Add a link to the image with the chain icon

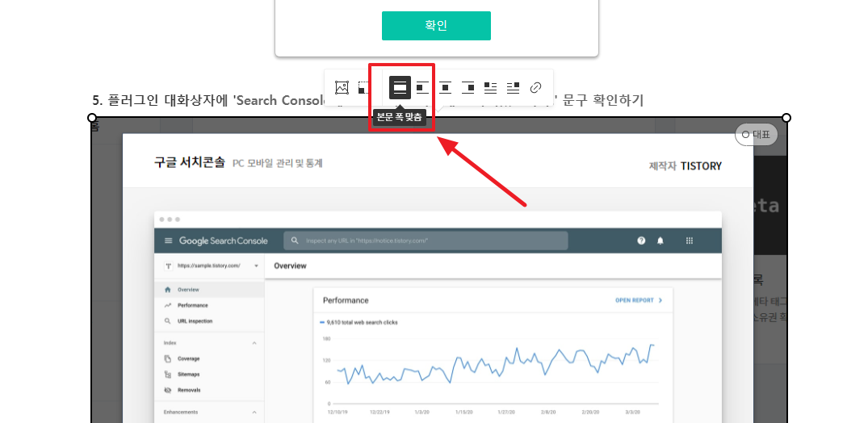point(535,87)
